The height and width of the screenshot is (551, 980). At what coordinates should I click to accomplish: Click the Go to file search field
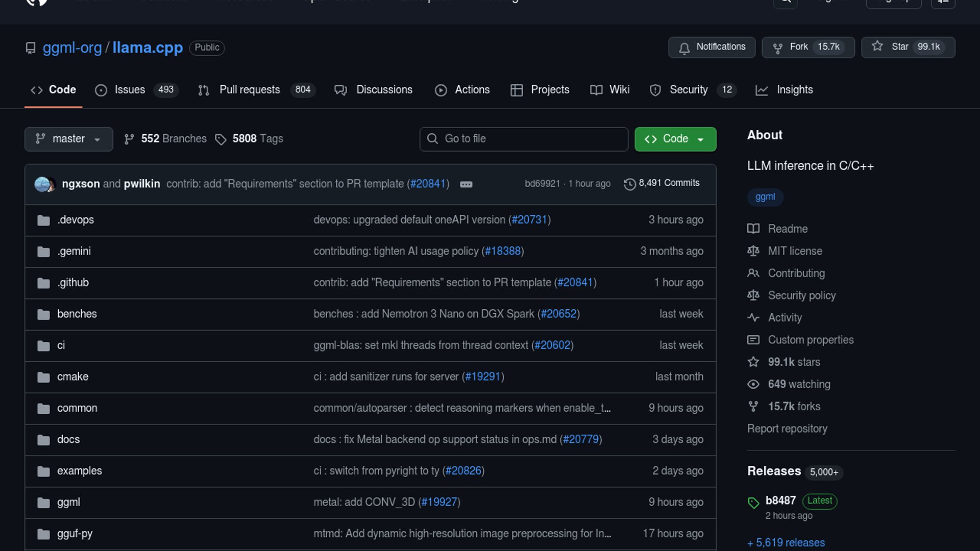[x=524, y=139]
